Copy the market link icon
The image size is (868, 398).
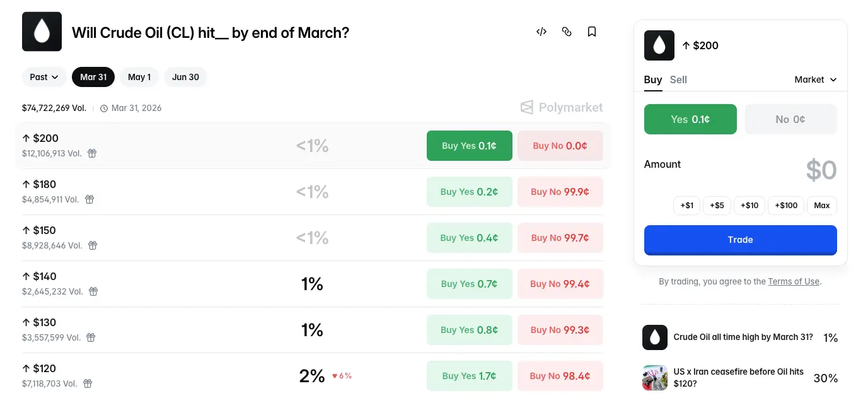click(x=567, y=32)
